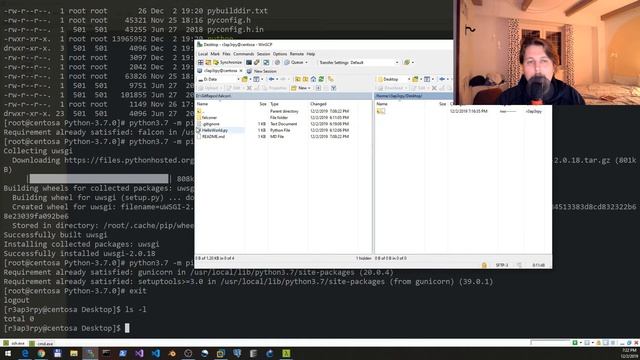
Task: Open Visual Studio Code from the taskbar
Action: tap(156, 353)
